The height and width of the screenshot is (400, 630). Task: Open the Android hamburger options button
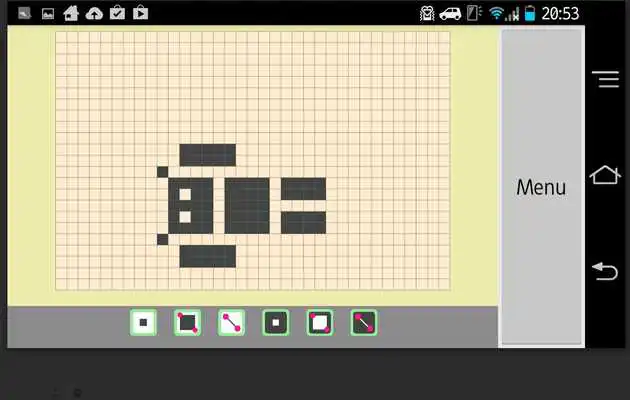[605, 80]
